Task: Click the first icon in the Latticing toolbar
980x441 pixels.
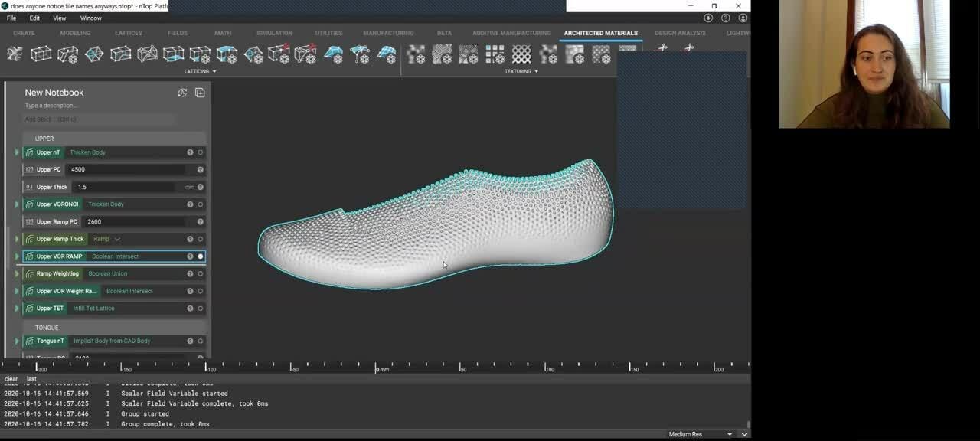Action: tap(15, 54)
